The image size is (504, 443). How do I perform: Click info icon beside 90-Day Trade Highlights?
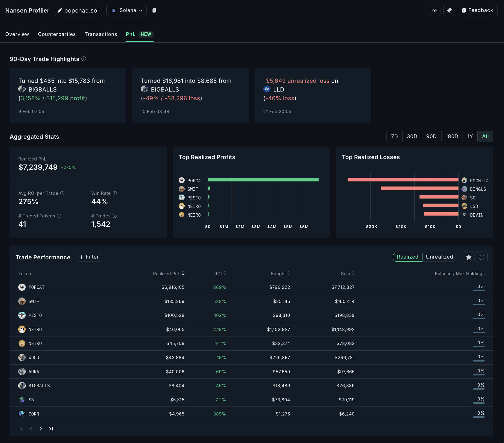pos(84,59)
